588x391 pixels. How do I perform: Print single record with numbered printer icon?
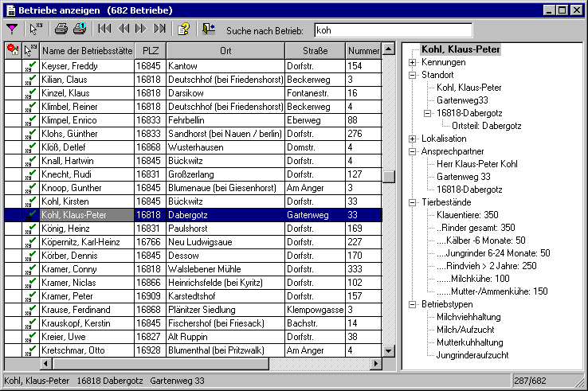[80, 29]
